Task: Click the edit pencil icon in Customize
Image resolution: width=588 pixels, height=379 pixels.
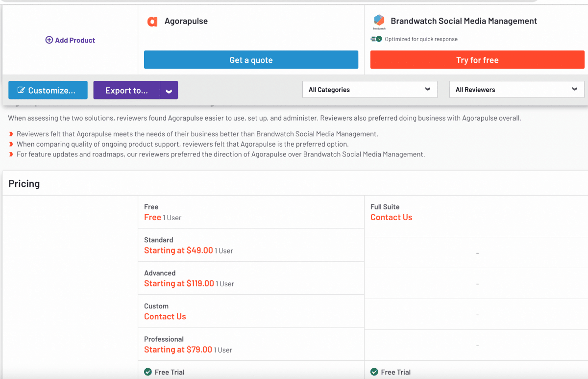Action: tap(22, 90)
